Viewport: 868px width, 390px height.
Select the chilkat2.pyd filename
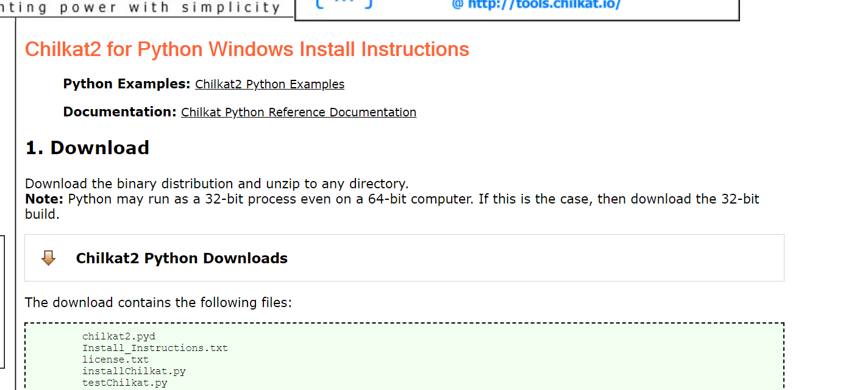[119, 336]
